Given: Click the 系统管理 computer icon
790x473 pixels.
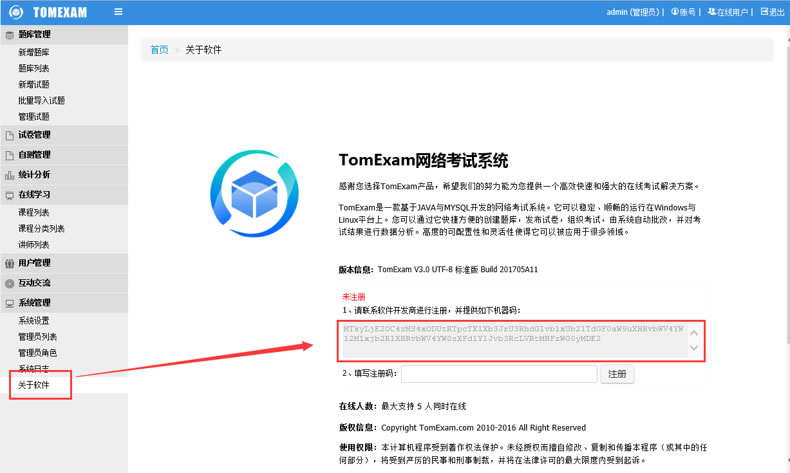Looking at the screenshot, I should tap(10, 304).
